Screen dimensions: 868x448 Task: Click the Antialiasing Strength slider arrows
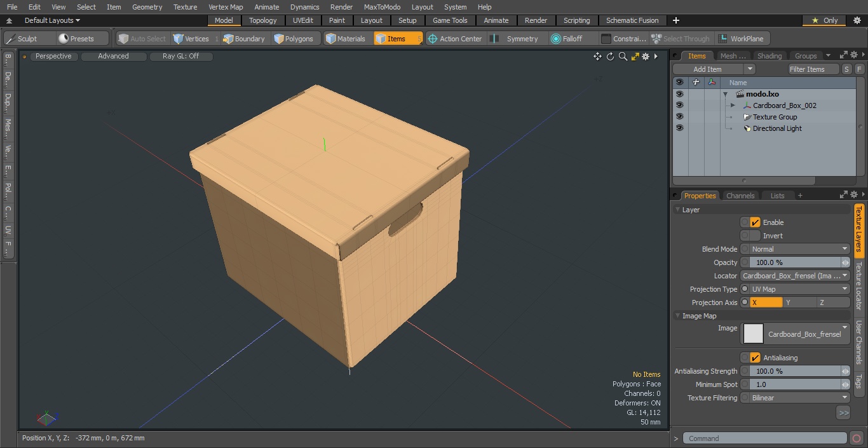pos(845,371)
